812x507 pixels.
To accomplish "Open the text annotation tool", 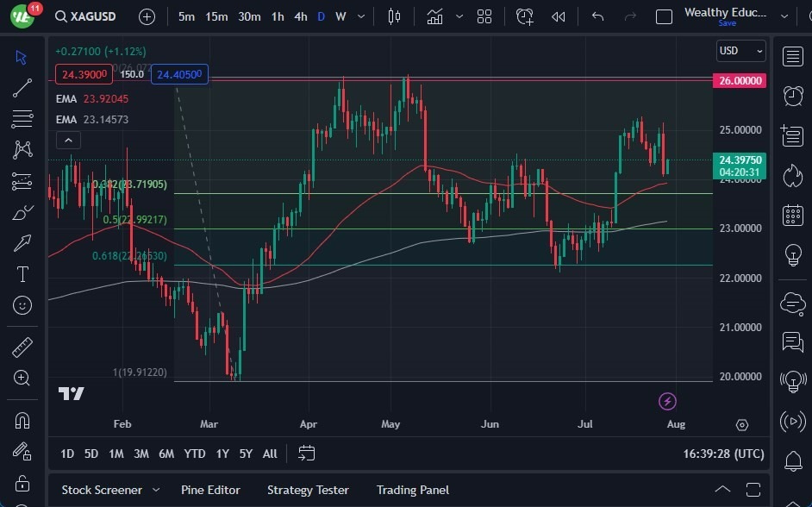I will [x=22, y=274].
